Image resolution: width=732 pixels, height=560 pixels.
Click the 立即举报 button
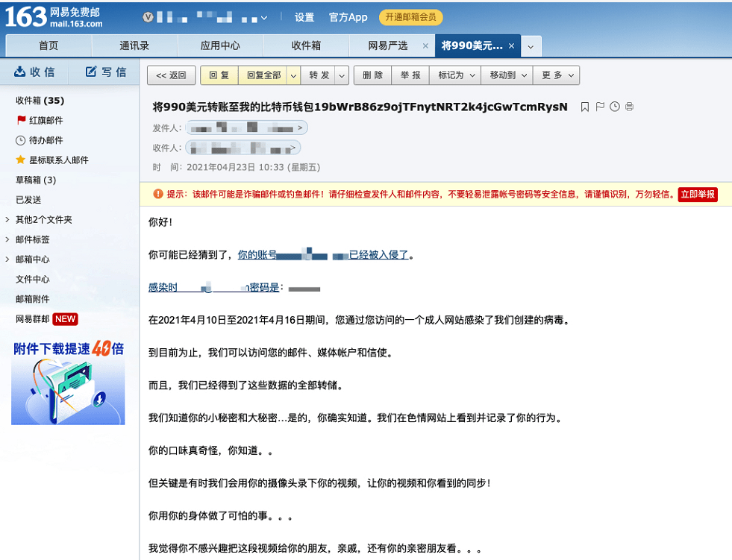(x=699, y=194)
